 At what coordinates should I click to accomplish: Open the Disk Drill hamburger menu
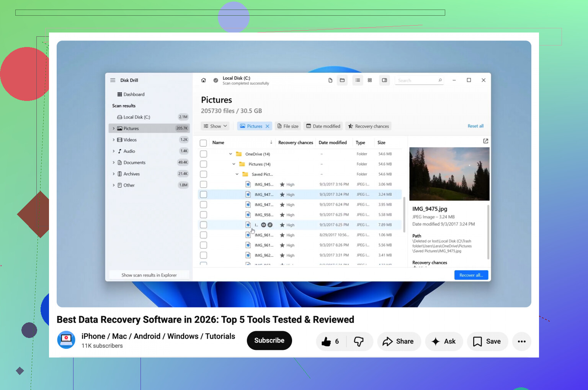(x=113, y=80)
